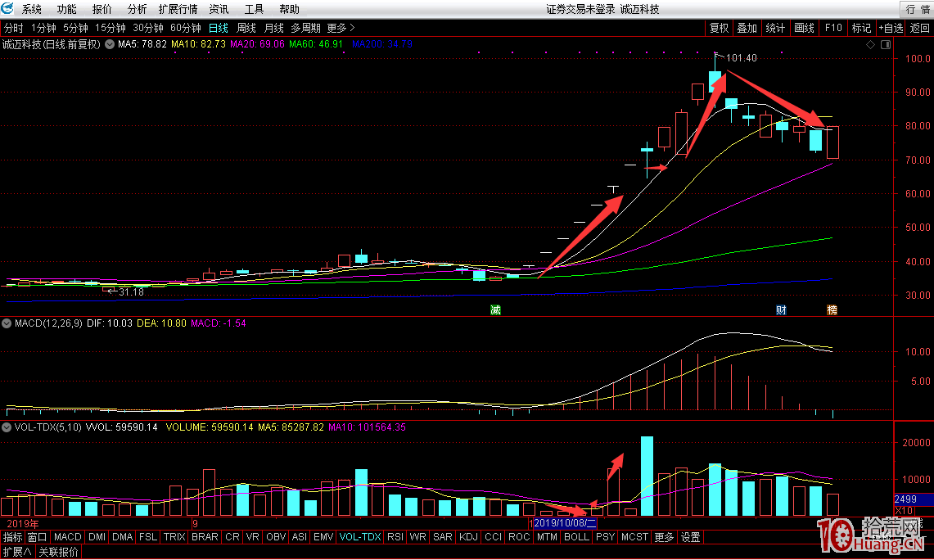This screenshot has width=934, height=560.
Task: Select the BOLL indicator tab
Action: [576, 537]
